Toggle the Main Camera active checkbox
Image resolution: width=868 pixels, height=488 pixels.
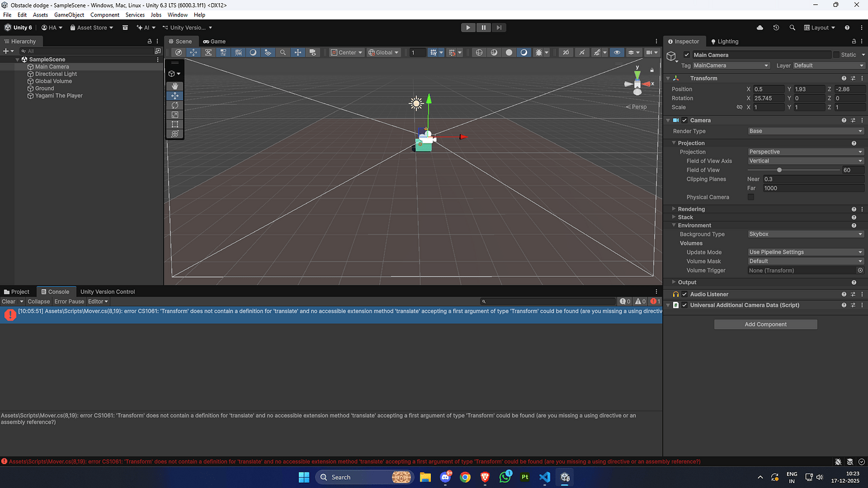click(x=686, y=55)
